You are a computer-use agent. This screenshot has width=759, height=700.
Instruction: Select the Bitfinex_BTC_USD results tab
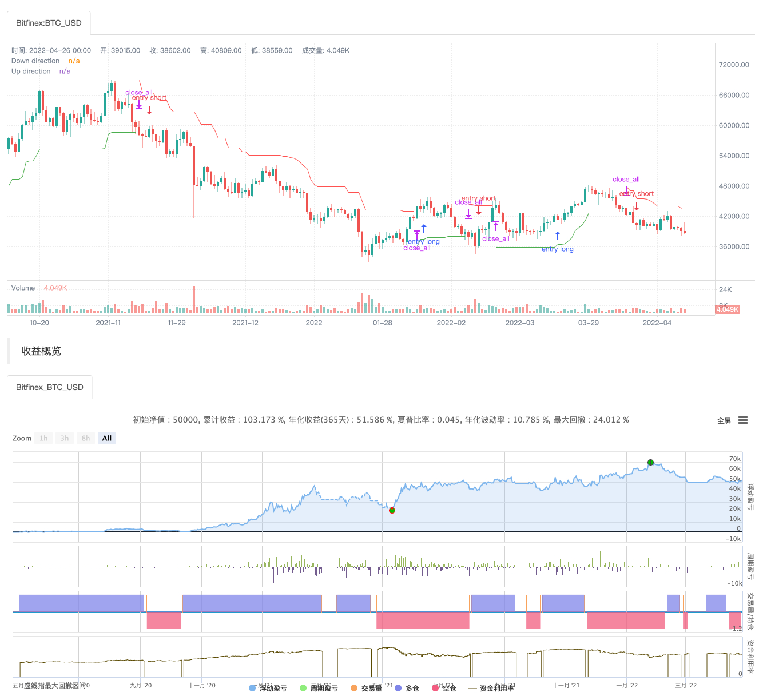point(50,387)
